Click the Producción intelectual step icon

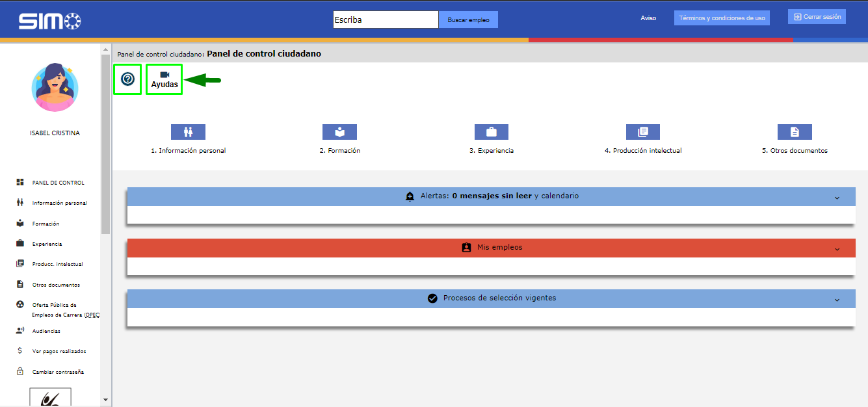(643, 132)
